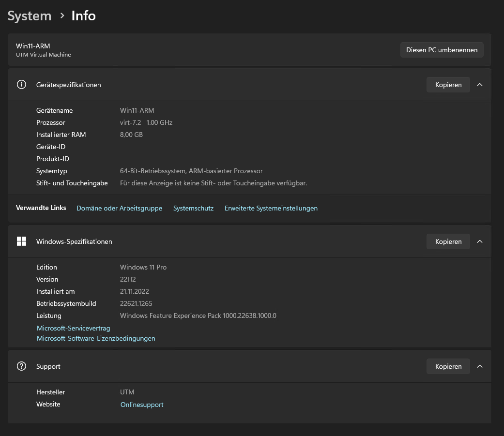This screenshot has width=504, height=436.
Task: Open the Microsoft-Servicevertrag link
Action: pyautogui.click(x=74, y=329)
